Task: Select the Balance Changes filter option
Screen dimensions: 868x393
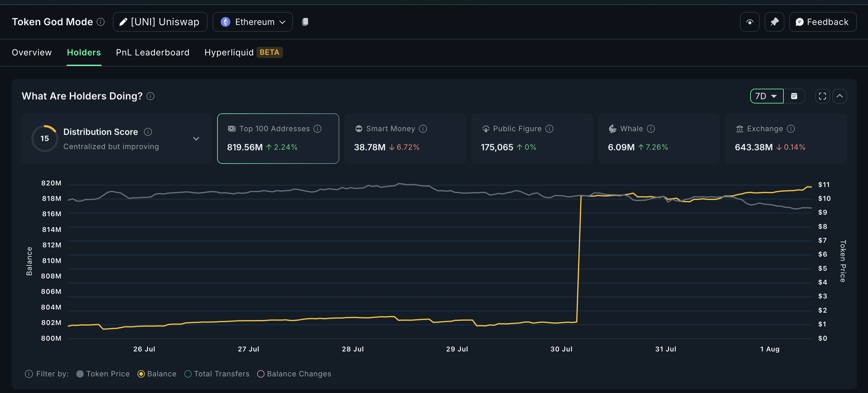Action: coord(261,374)
